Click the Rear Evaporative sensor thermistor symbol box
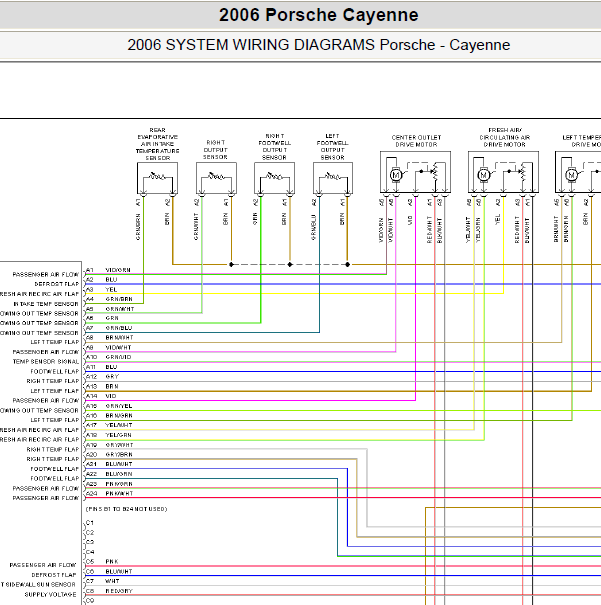Image resolution: width=601 pixels, height=605 pixels. (157, 178)
